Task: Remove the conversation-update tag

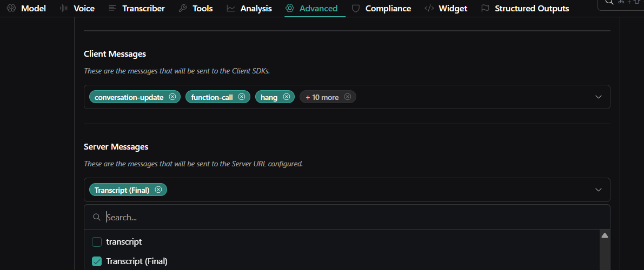Action: [x=172, y=97]
